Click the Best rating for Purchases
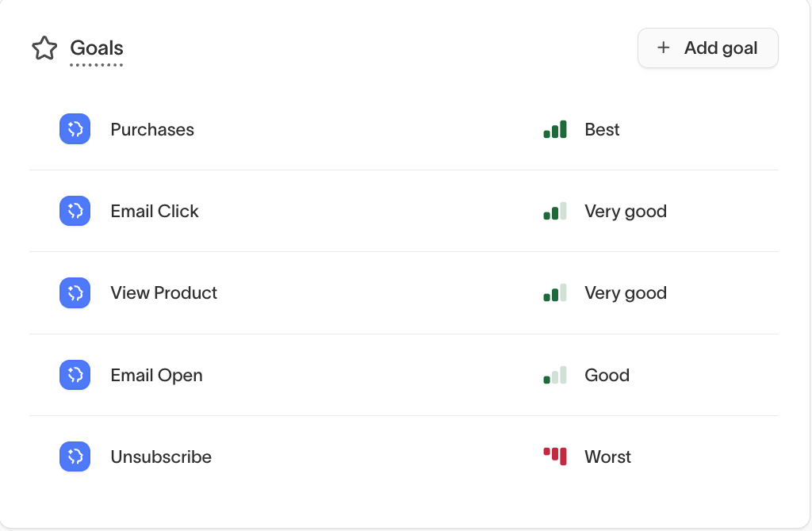 point(602,130)
